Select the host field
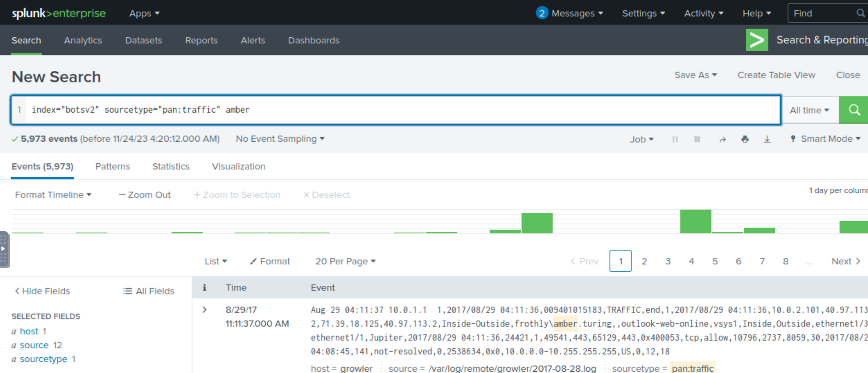The width and height of the screenshot is (868, 373). (x=29, y=331)
